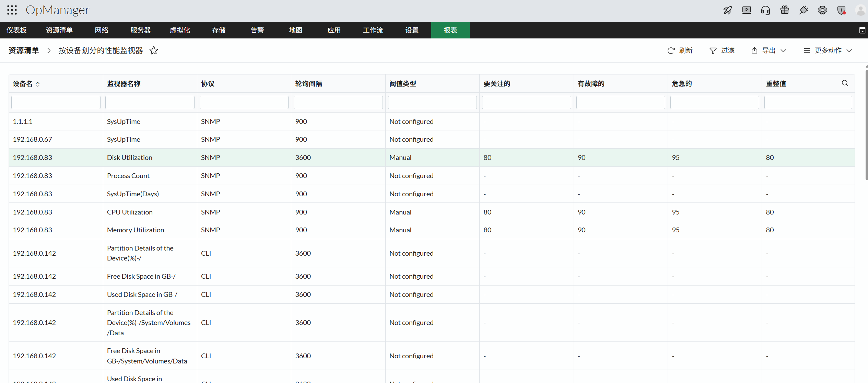Click the 协议 filter input field
Image resolution: width=868 pixels, height=383 pixels.
[244, 103]
